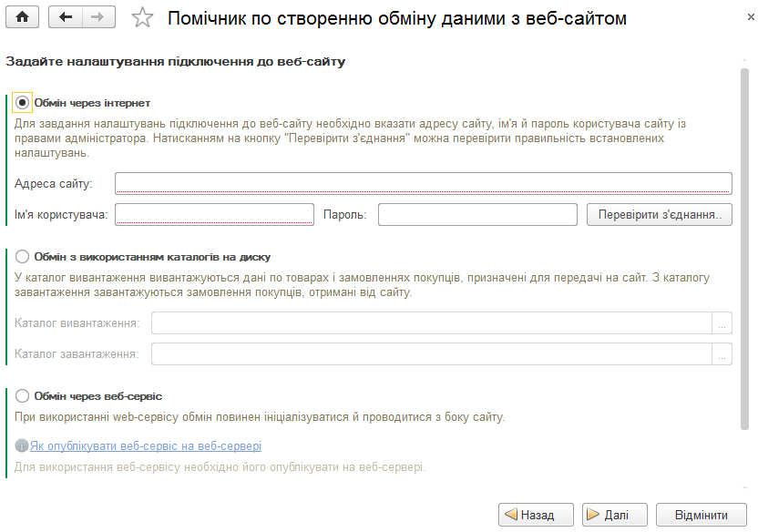Click the 'Каталог завантаження' field
Image resolution: width=758 pixels, height=532 pixels.
tap(432, 354)
